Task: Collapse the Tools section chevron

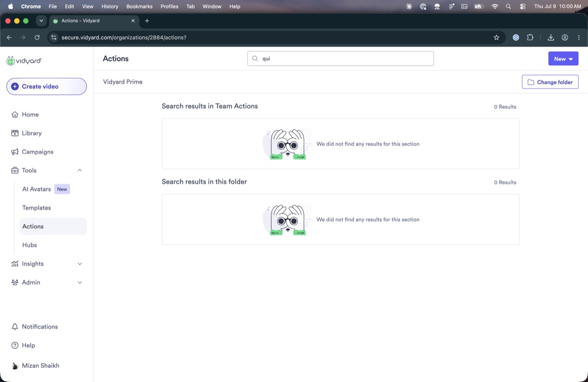Action: [80, 170]
